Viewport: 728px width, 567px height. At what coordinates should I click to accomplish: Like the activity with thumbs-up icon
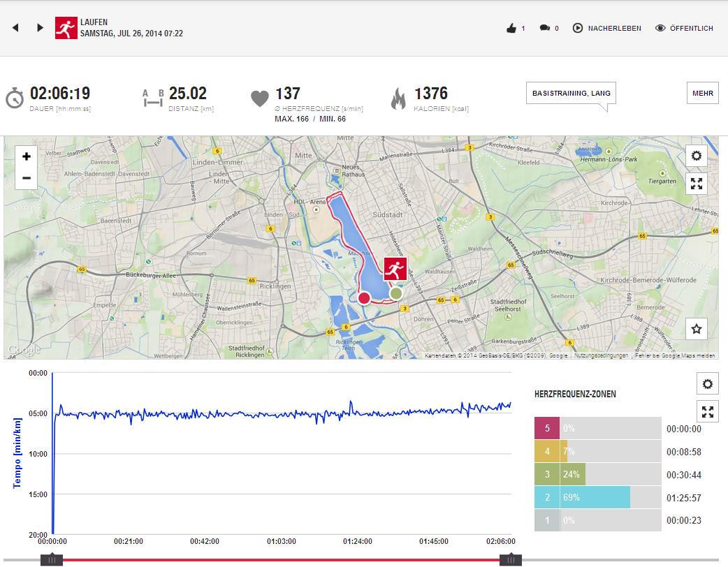tap(512, 29)
